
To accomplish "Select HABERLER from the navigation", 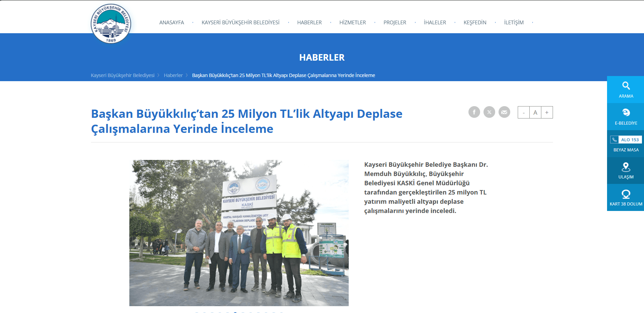I will tap(309, 22).
